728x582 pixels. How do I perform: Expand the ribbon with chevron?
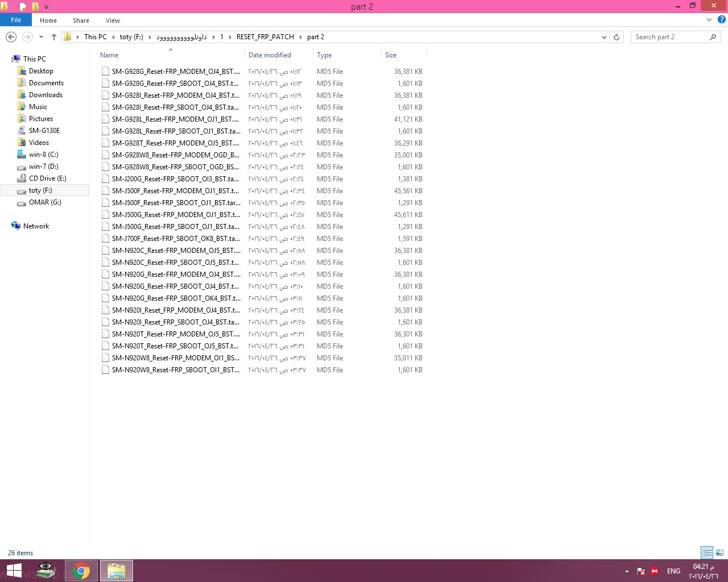(x=709, y=20)
